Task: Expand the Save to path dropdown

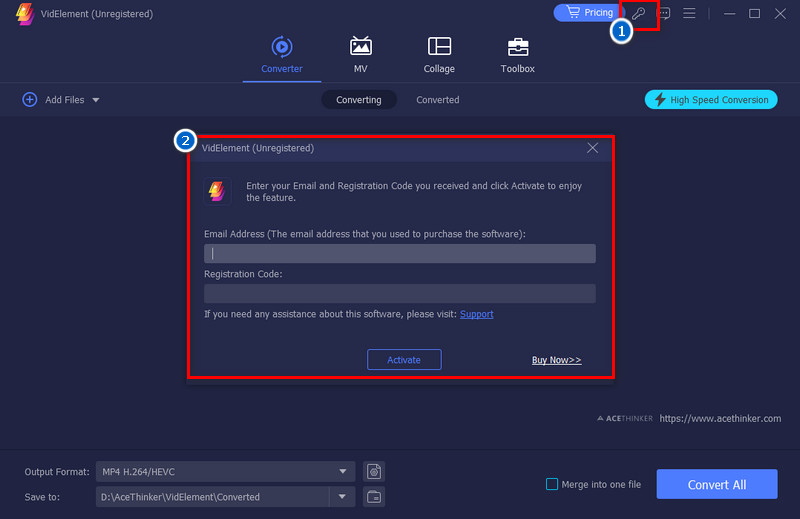Action: coord(343,497)
